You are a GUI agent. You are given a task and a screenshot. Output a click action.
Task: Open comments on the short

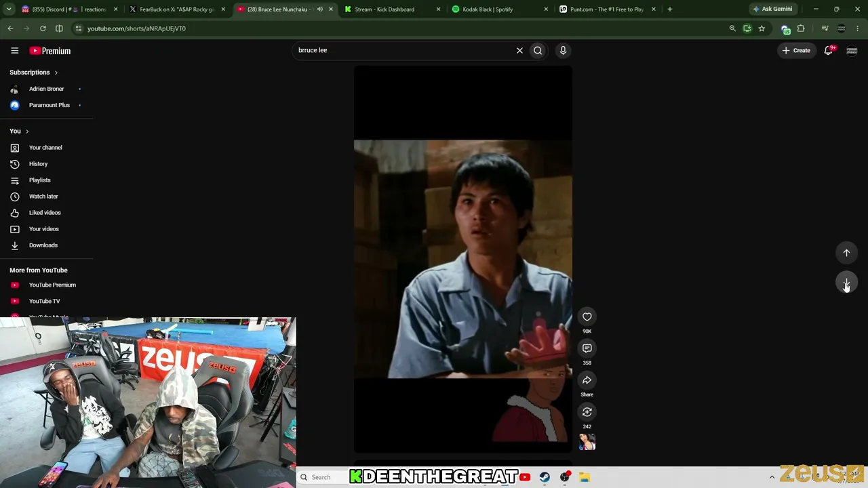pyautogui.click(x=587, y=348)
